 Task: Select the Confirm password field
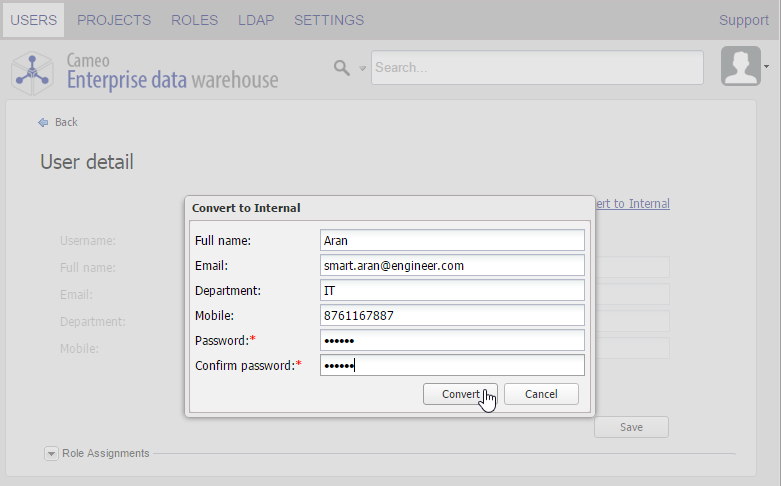452,365
